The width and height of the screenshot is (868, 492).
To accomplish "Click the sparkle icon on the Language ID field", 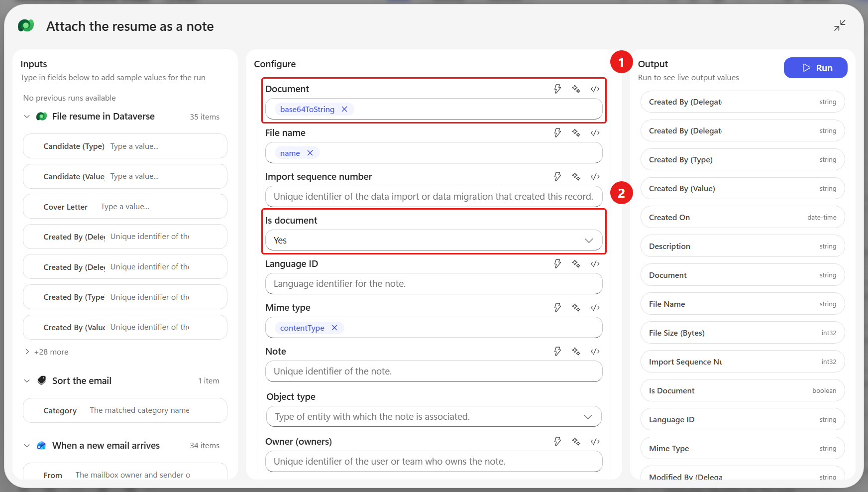I will coord(576,264).
